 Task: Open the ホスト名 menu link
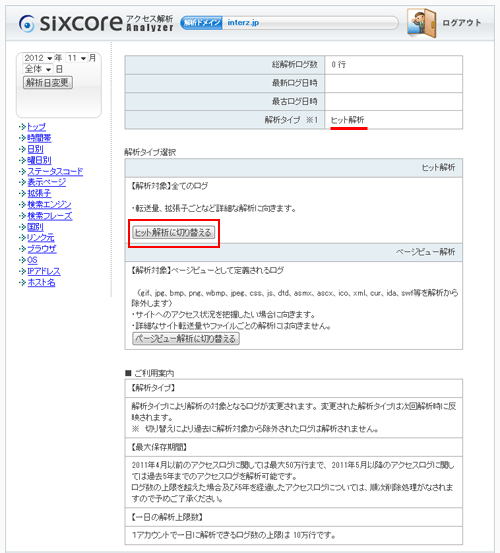(41, 282)
